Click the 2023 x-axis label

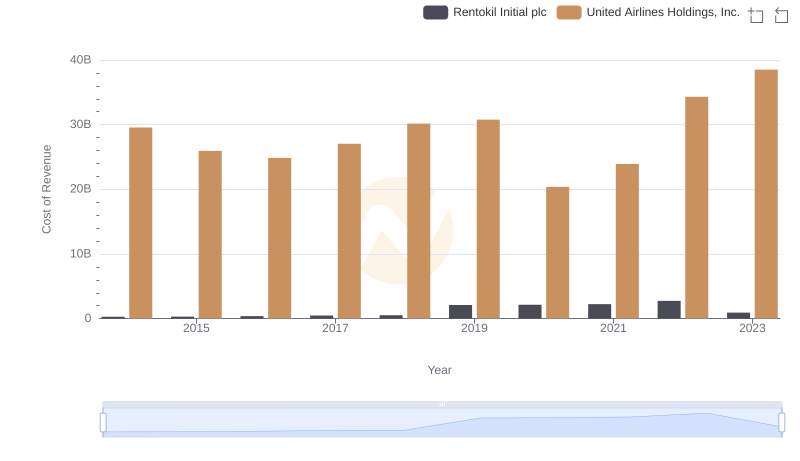[753, 328]
